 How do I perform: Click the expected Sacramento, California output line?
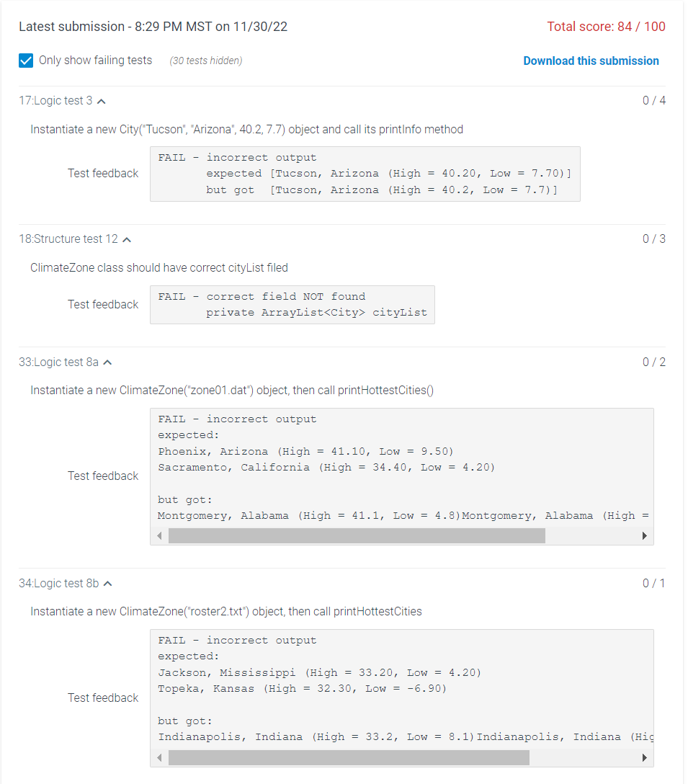coord(326,468)
